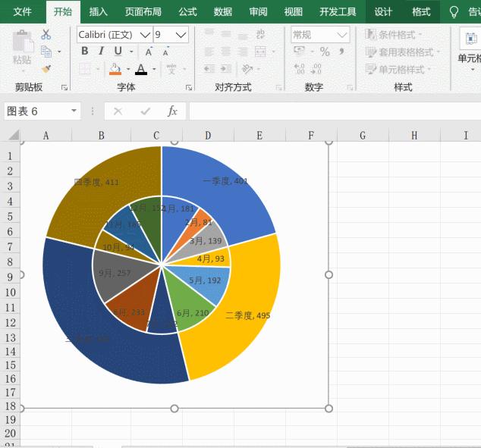This screenshot has height=448, width=481.
Task: Click the Cut scissors icon
Action: [46, 34]
